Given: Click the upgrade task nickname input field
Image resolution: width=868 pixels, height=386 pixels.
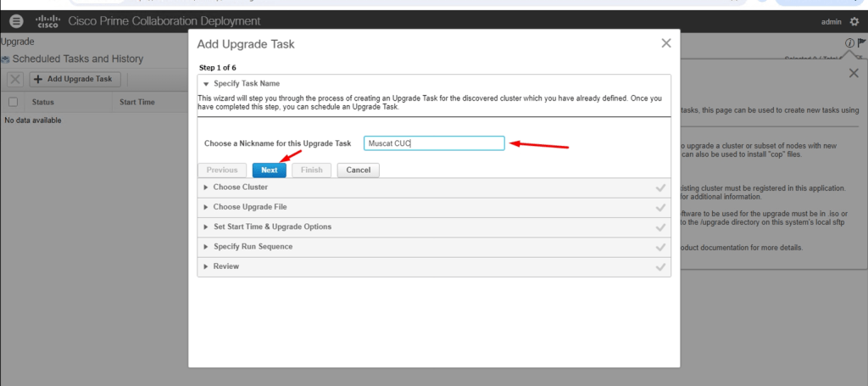Looking at the screenshot, I should click(434, 143).
